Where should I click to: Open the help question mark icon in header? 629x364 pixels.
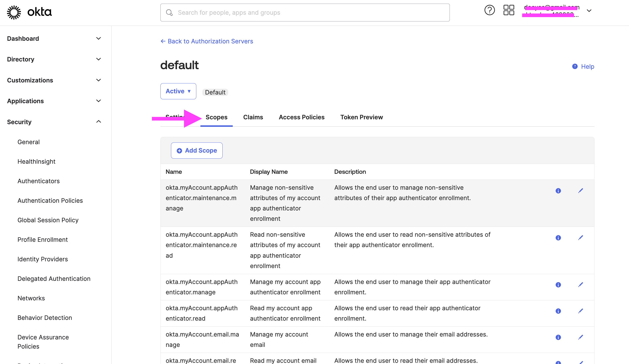tap(489, 10)
